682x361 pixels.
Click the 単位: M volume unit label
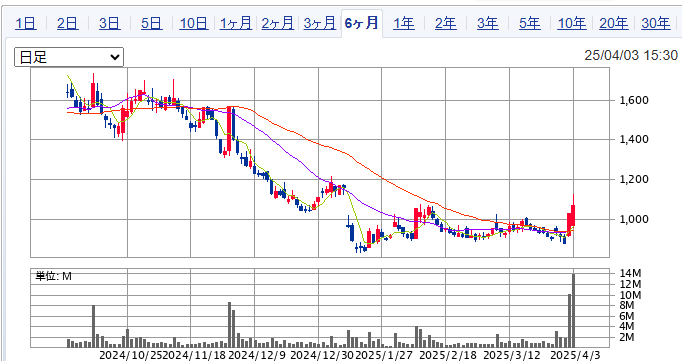[53, 276]
